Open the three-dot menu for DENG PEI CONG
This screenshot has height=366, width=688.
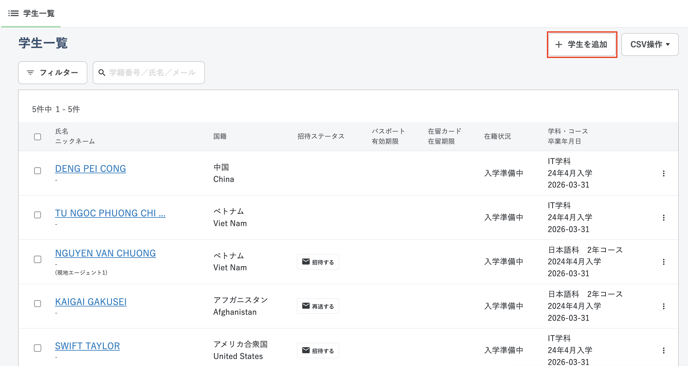point(663,173)
